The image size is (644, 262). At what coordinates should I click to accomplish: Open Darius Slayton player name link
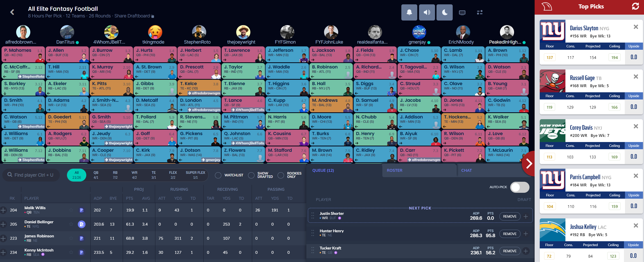click(x=584, y=28)
